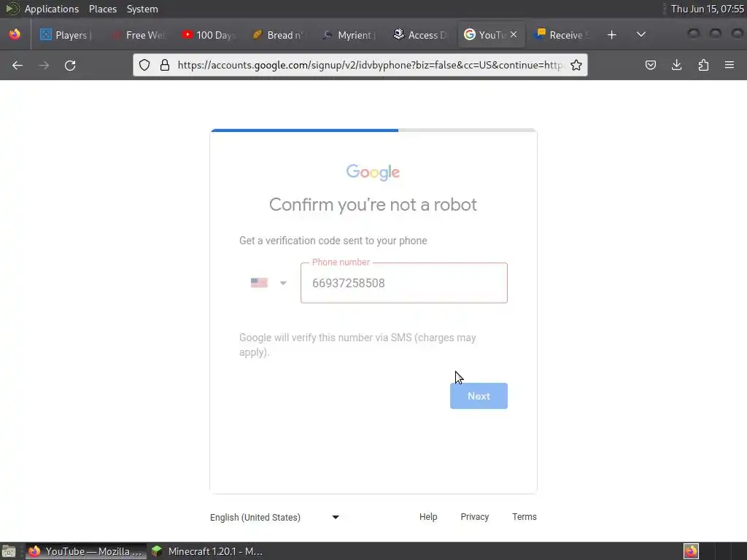Open the Help link
Screen dimensions: 747x560
(427, 517)
